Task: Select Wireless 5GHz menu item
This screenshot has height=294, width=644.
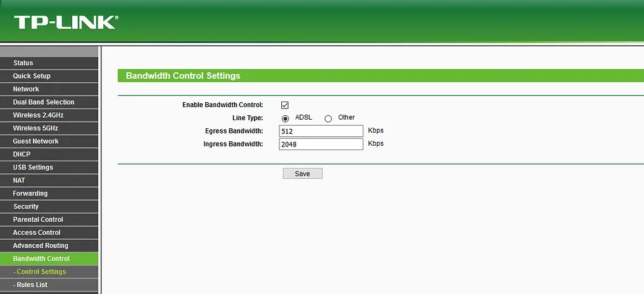Action: click(49, 128)
